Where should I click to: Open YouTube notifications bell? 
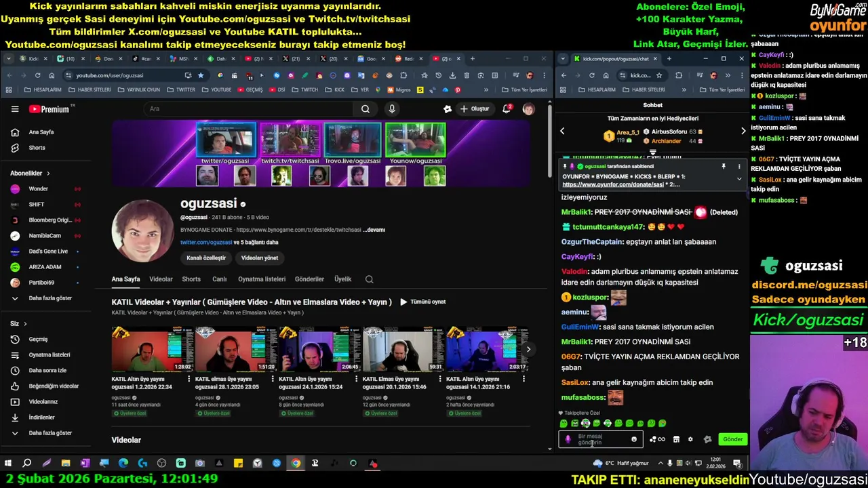click(507, 109)
